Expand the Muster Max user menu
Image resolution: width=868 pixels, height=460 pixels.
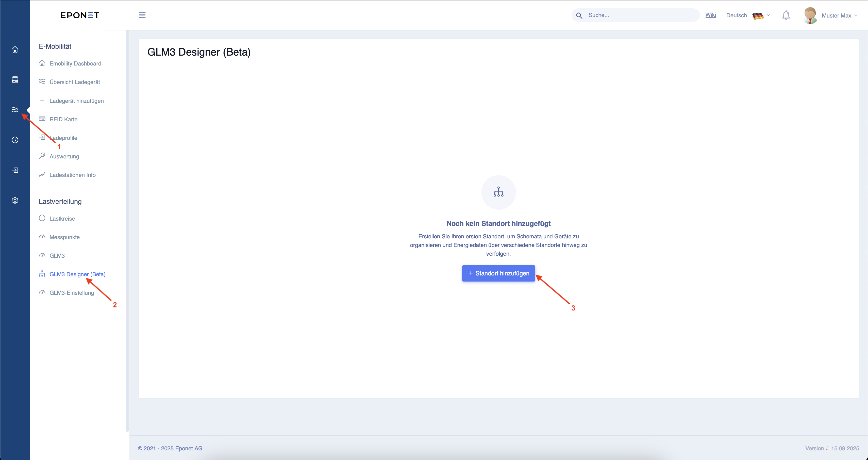830,15
